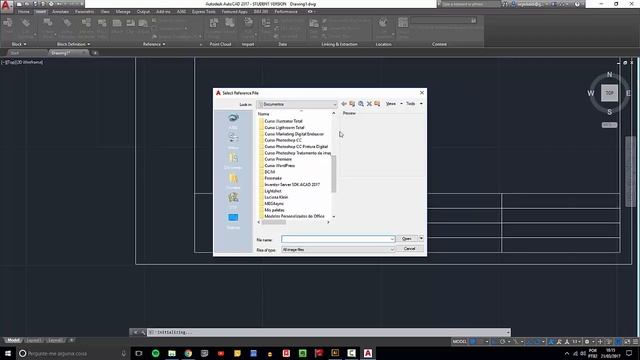
Task: Open the Desktop place in dialog sidebar
Action: coord(233,220)
